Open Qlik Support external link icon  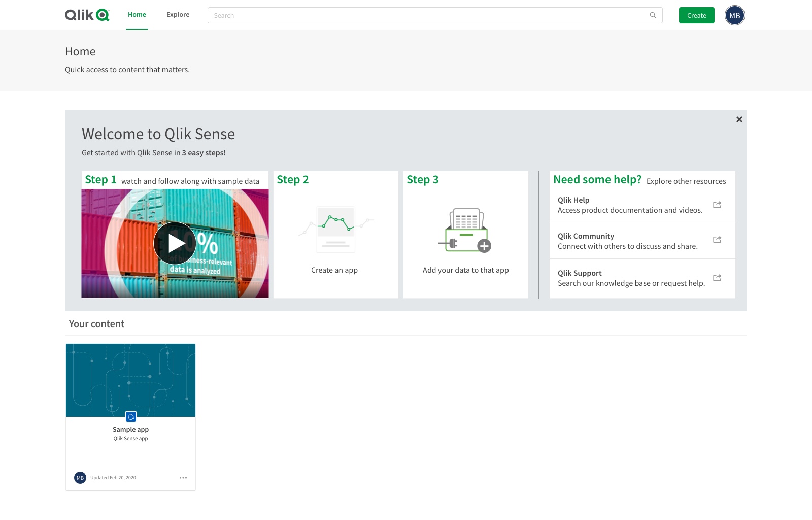(717, 278)
